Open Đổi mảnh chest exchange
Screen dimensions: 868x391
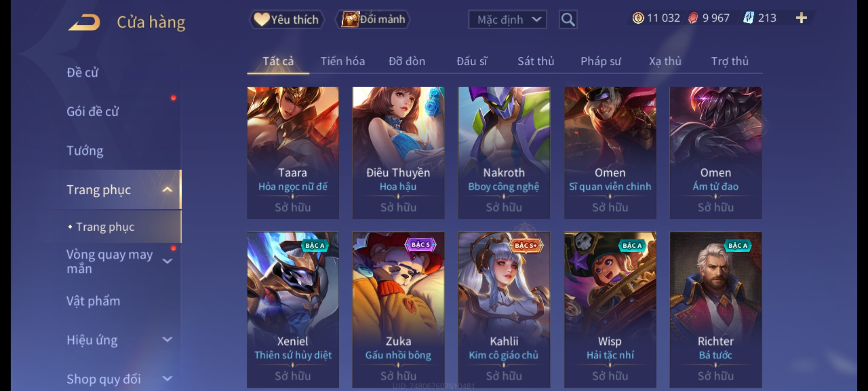point(373,20)
